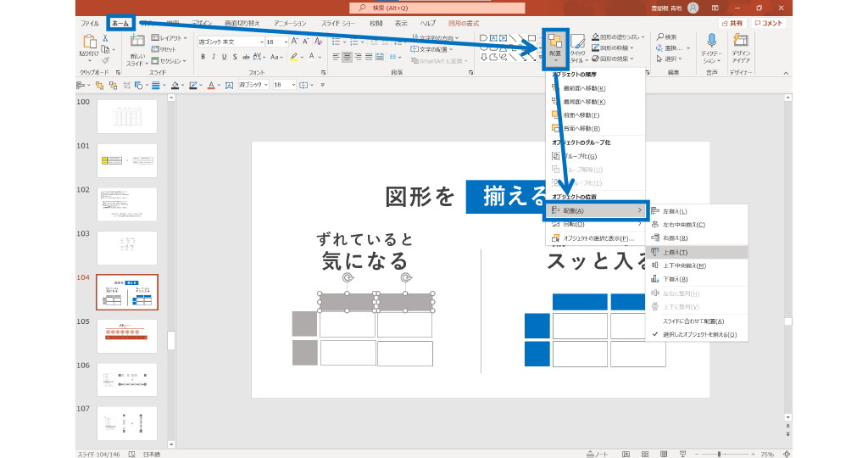Select slide 105 thumbnail
Screen dimensions: 868x458
pos(126,336)
